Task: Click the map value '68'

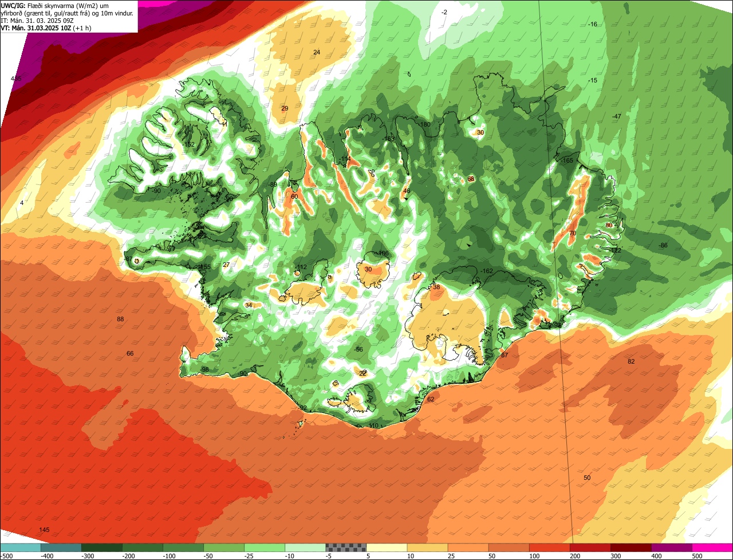Action: (x=471, y=179)
